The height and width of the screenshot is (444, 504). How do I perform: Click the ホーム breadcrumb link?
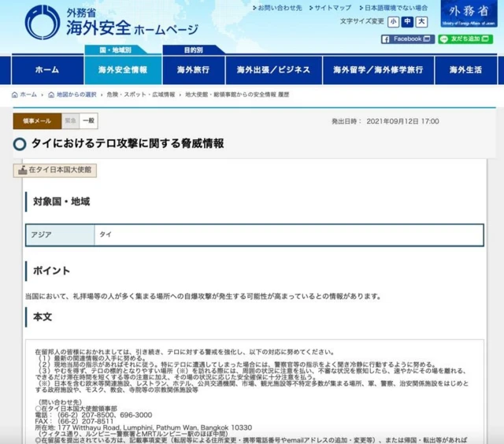[x=28, y=94]
